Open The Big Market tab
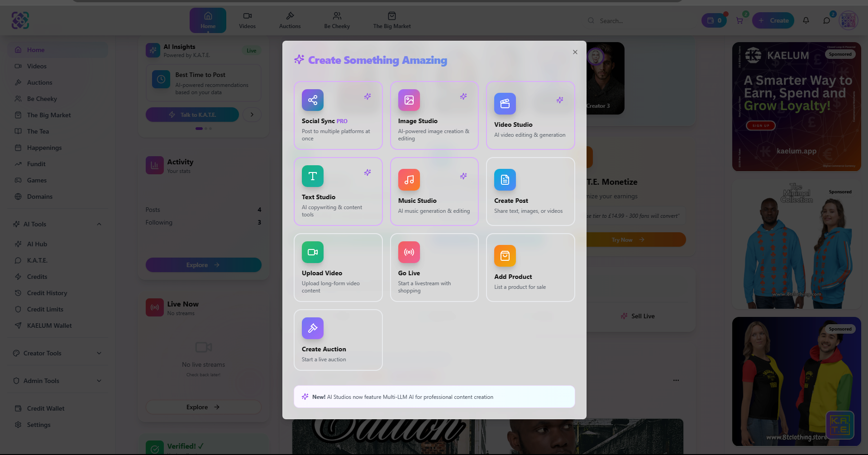Screen dimensions: 868x455 [391, 20]
